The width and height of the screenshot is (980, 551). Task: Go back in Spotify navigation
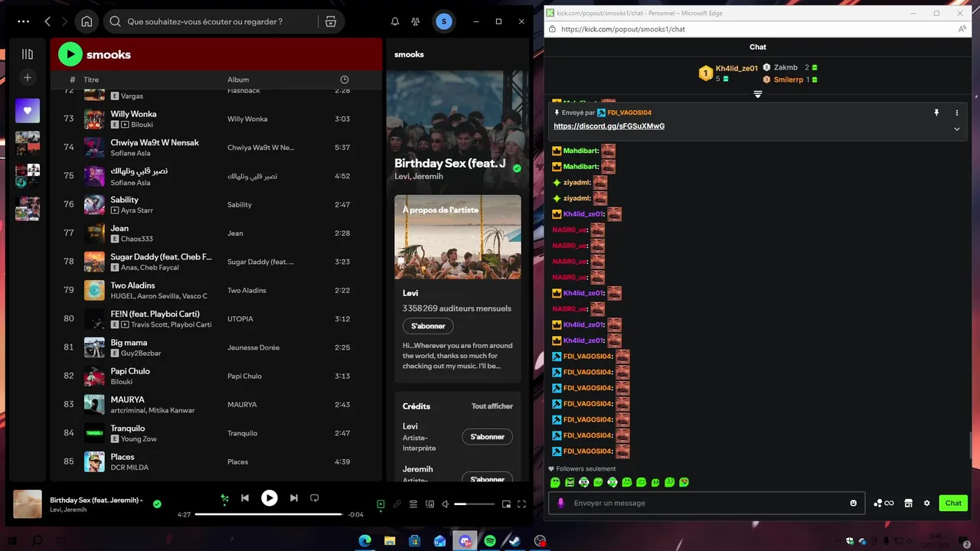pos(47,21)
